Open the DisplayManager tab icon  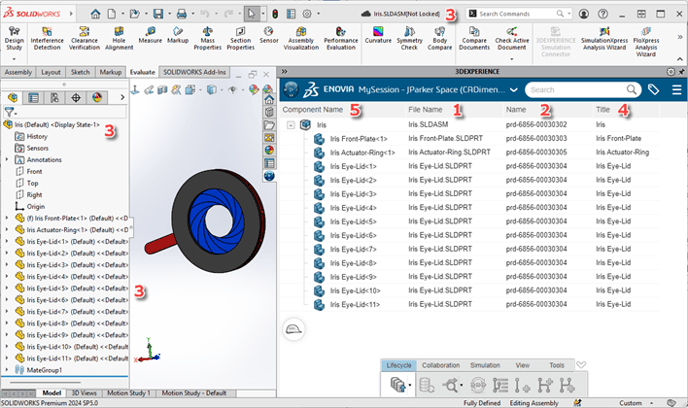tap(97, 97)
